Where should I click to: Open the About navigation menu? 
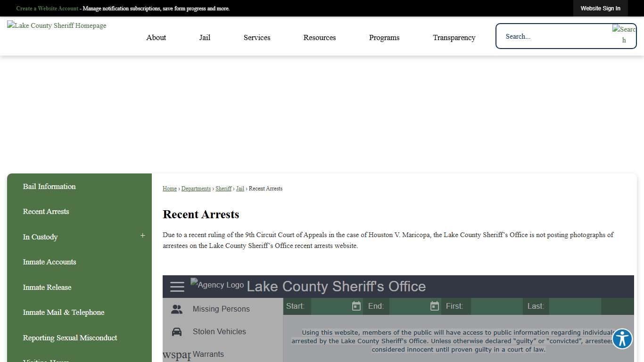[156, 37]
